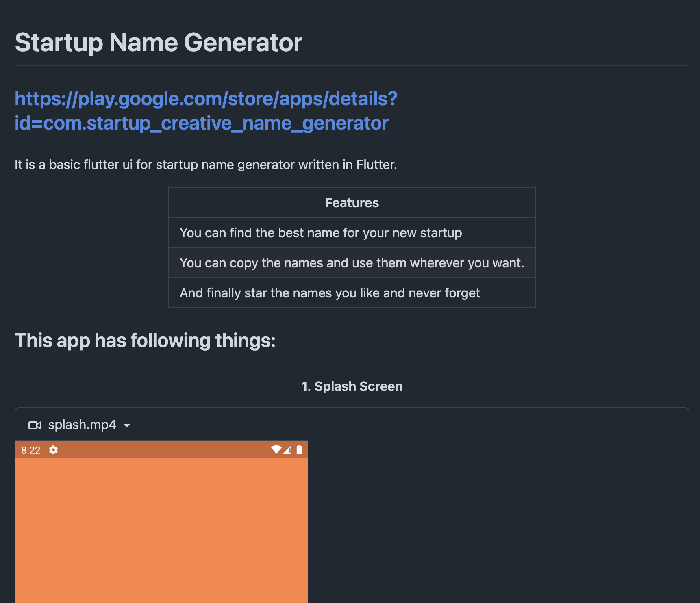Screen dimensions: 700x603
Task: Click the row about copying the names
Action: (352, 263)
